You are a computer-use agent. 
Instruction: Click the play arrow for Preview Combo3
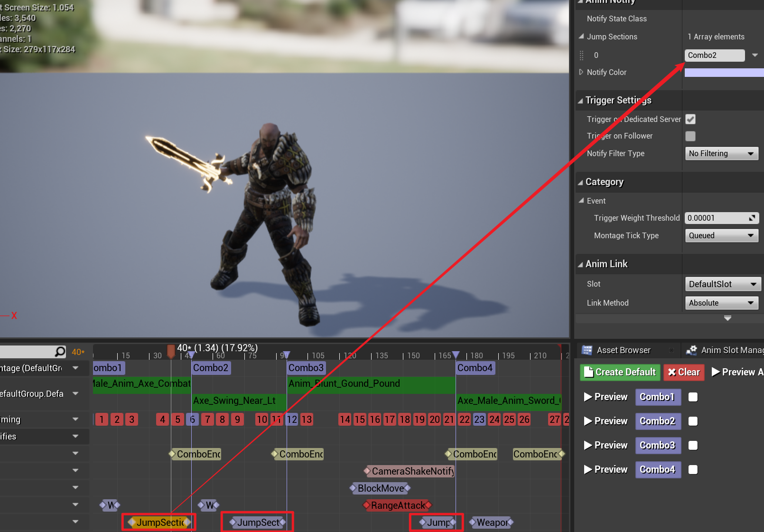tap(588, 445)
